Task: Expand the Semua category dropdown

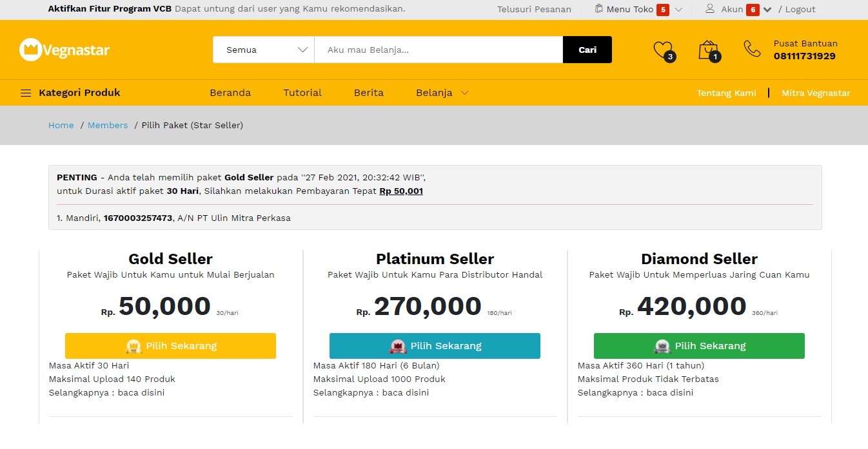Action: click(x=264, y=50)
